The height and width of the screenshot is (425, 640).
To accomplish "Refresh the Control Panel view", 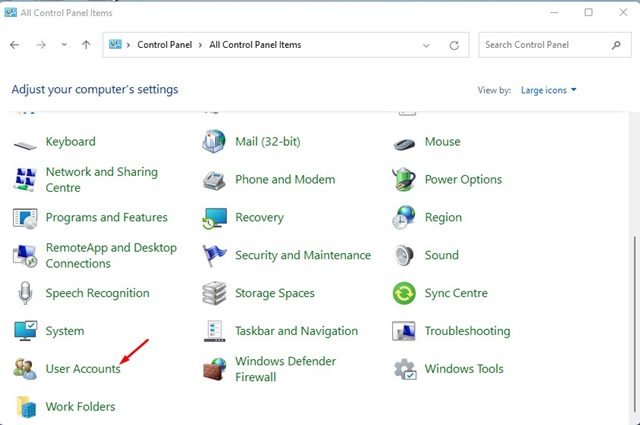I will (454, 45).
